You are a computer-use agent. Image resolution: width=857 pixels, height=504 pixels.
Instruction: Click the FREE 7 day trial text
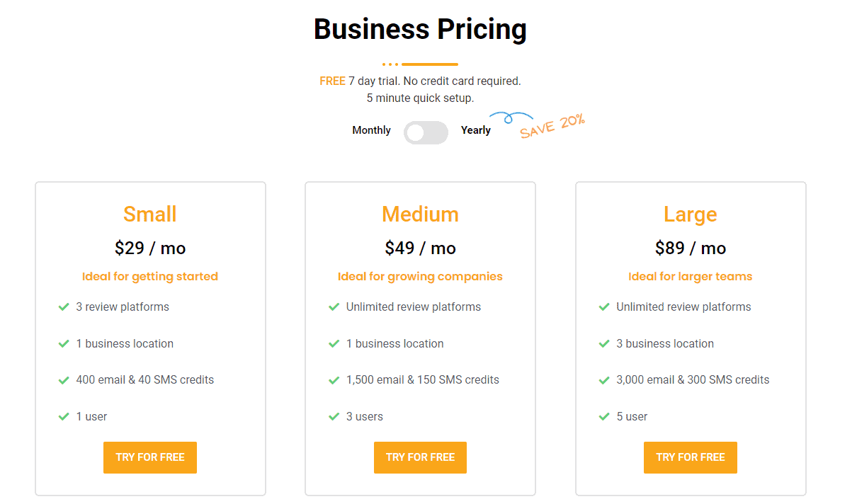tap(420, 81)
